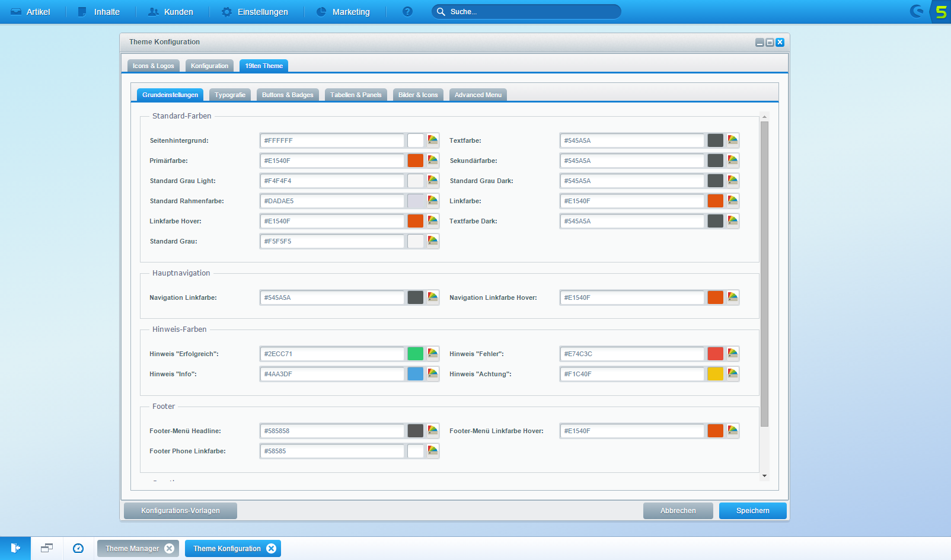Click the Shopware logo icon at top right

[917, 11]
